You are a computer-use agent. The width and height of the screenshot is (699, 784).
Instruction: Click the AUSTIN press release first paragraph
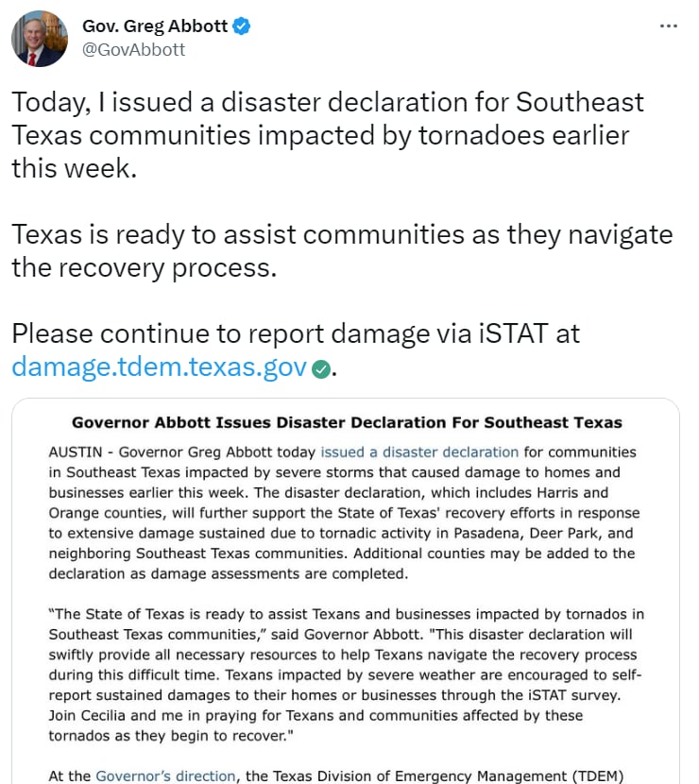click(x=344, y=513)
